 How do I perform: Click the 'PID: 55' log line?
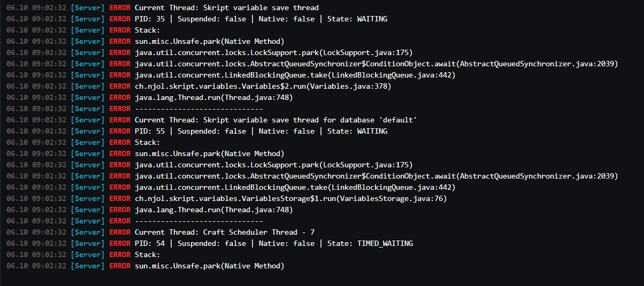[x=197, y=131]
